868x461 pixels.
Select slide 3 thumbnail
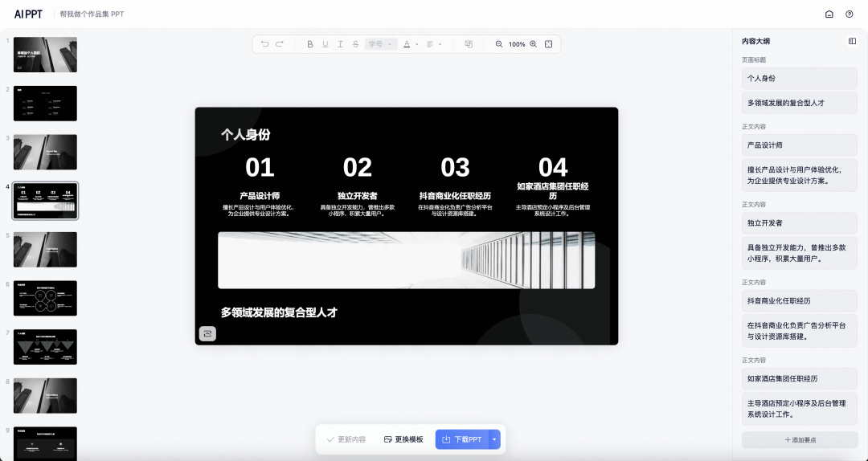(x=45, y=152)
